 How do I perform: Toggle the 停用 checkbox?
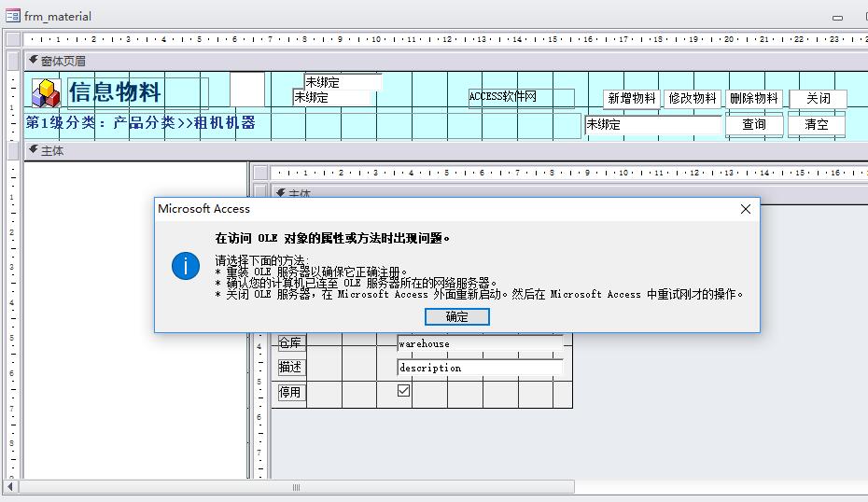click(x=403, y=391)
